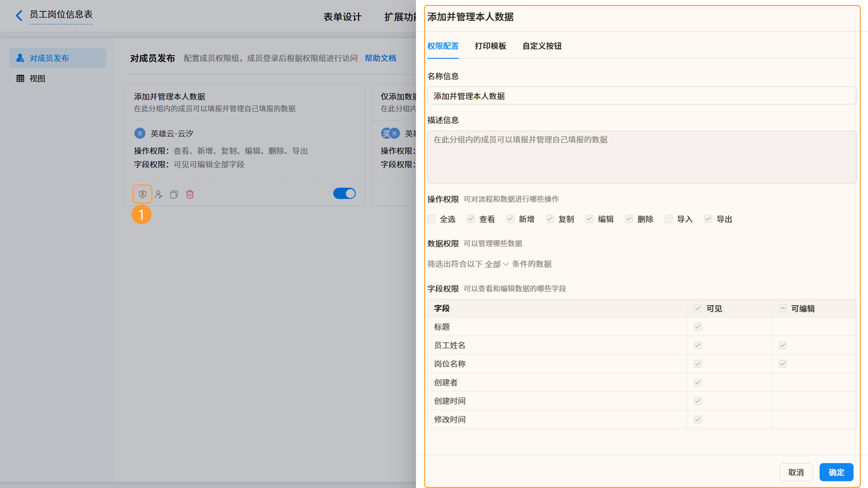Switch to the 权限配置 tab
This screenshot has height=488, width=868.
tap(443, 46)
